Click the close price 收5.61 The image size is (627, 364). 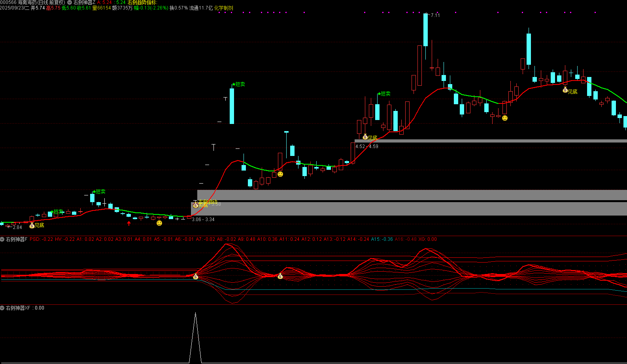84,8
